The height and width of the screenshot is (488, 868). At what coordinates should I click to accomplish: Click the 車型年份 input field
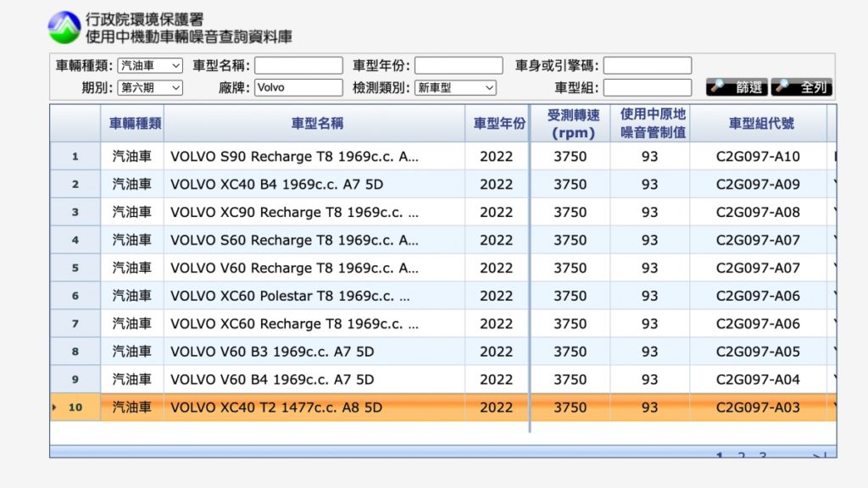pyautogui.click(x=459, y=66)
